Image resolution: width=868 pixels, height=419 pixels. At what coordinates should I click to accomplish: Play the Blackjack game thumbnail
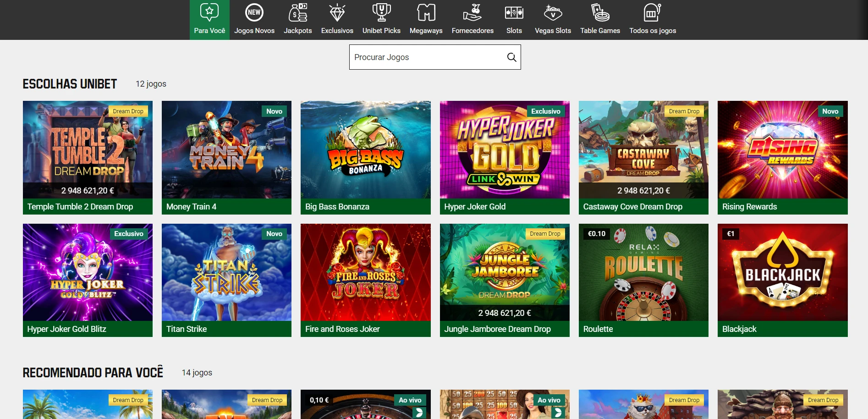783,272
